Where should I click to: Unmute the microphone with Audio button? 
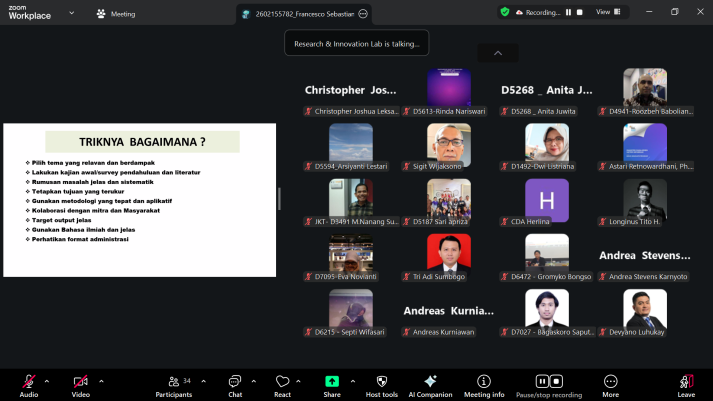point(28,382)
